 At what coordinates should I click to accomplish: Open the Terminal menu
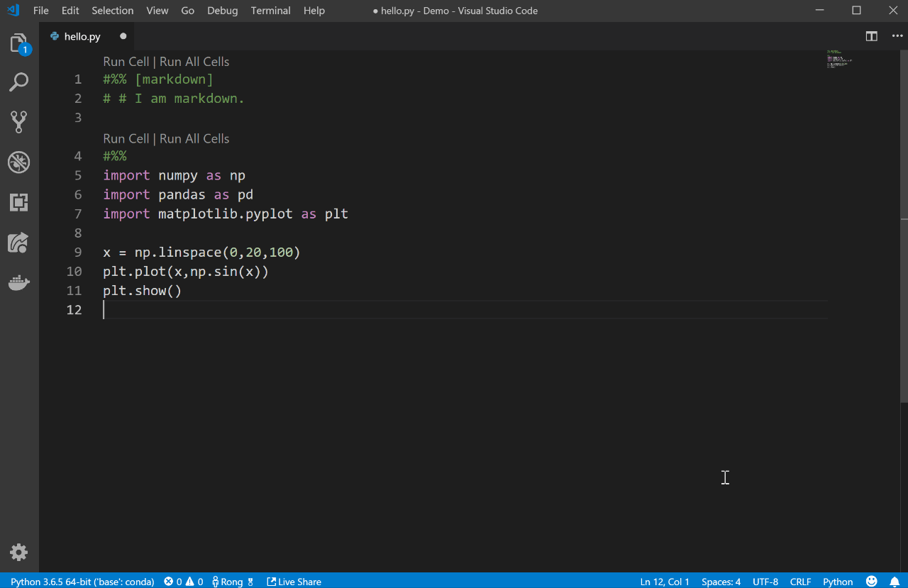[270, 11]
